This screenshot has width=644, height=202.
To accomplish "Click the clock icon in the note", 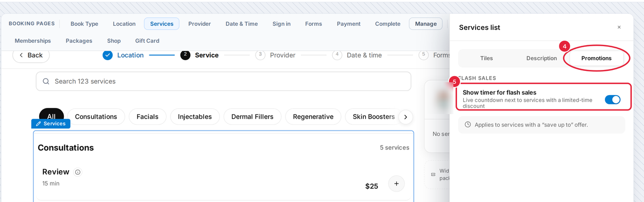I will pos(468,125).
